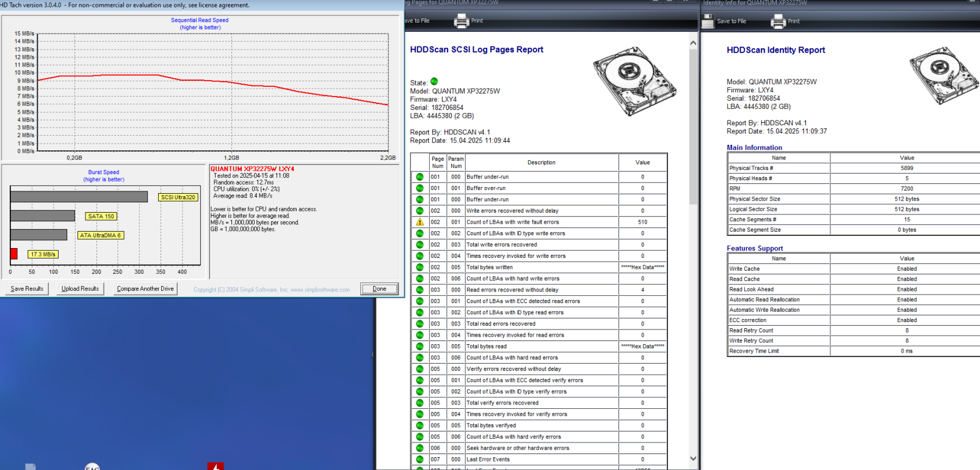This screenshot has width=980, height=470.
Task: Click the warning icon for write fault errors row
Action: 419,222
